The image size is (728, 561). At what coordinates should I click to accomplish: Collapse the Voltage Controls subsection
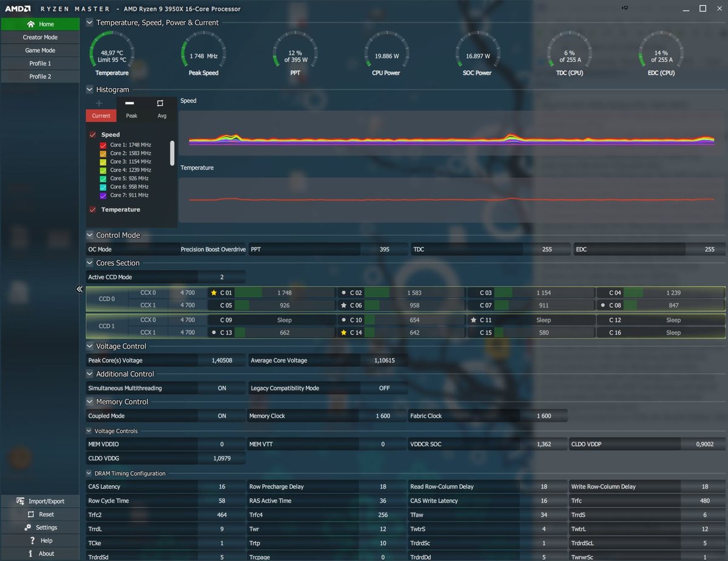click(x=90, y=431)
